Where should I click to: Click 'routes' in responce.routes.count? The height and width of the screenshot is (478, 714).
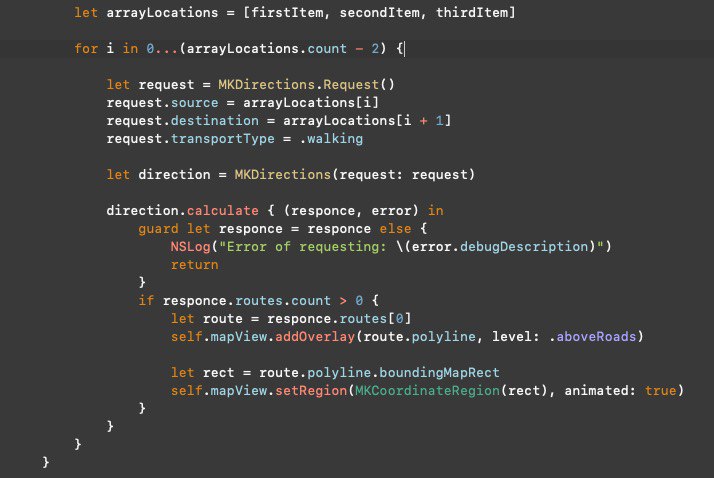[259, 301]
